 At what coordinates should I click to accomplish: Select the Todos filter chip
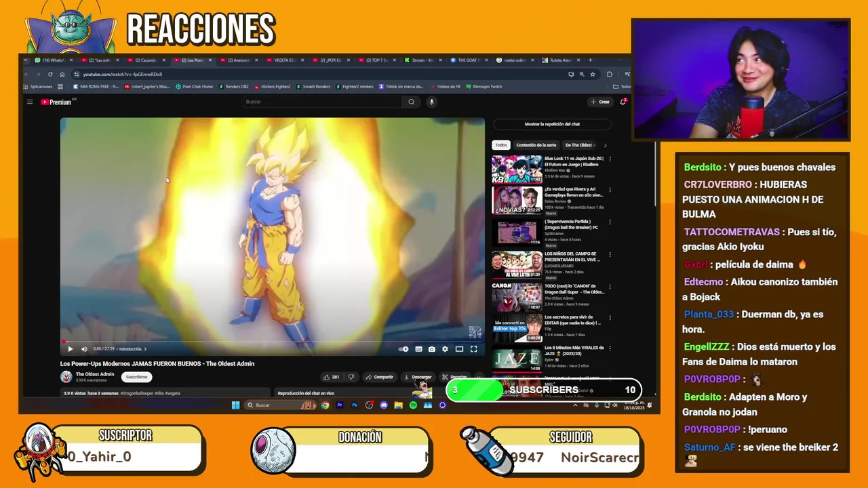coord(501,145)
